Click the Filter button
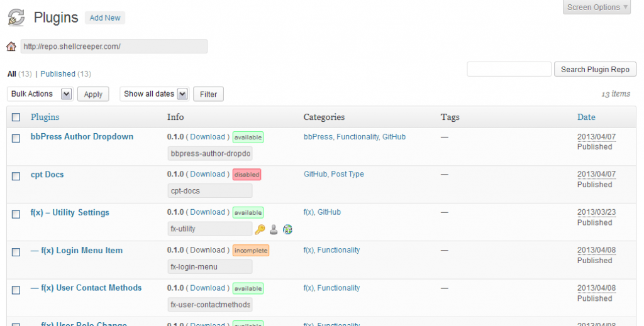 pos(208,94)
